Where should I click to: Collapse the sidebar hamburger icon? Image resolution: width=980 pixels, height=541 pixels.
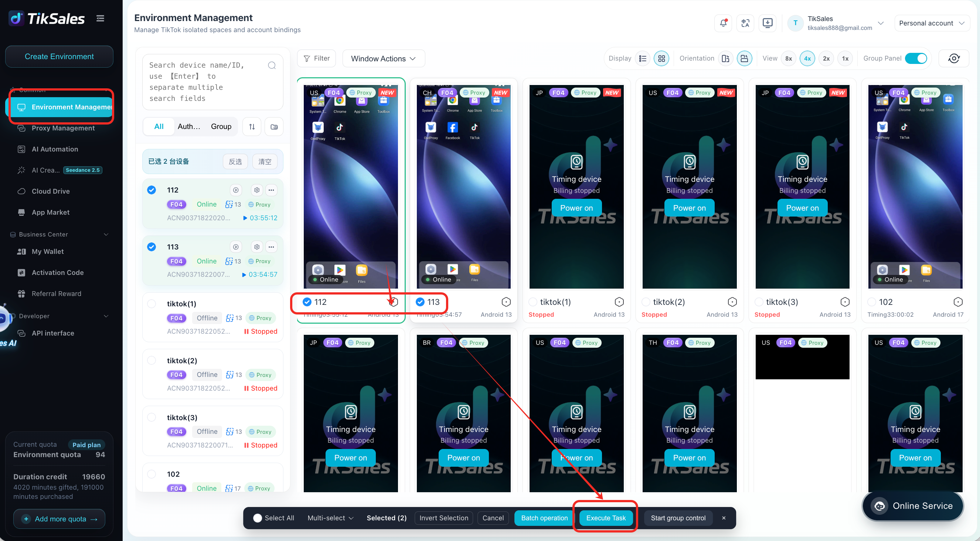pyautogui.click(x=101, y=18)
